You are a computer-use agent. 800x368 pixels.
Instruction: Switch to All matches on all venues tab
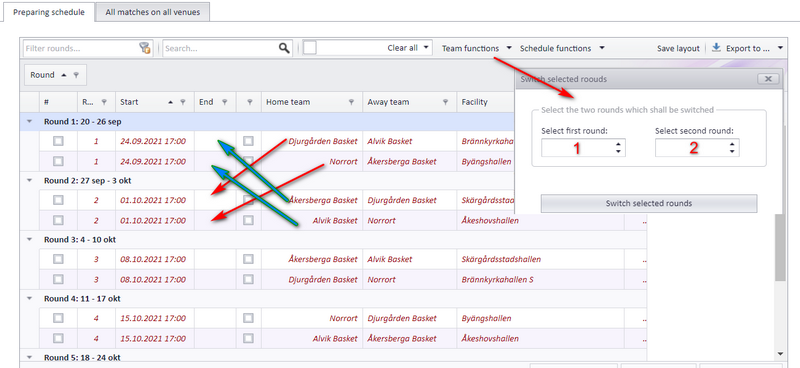tap(153, 12)
